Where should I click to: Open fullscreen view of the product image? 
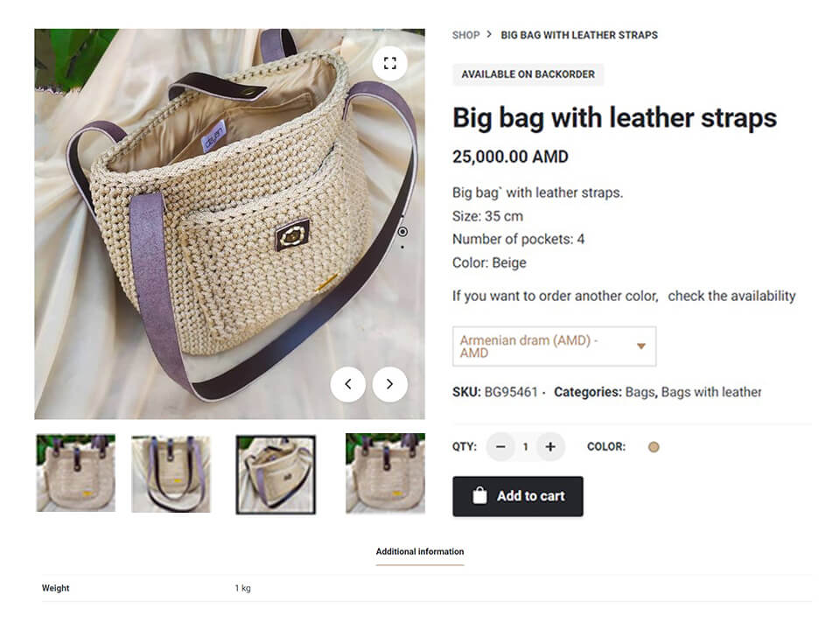(390, 63)
